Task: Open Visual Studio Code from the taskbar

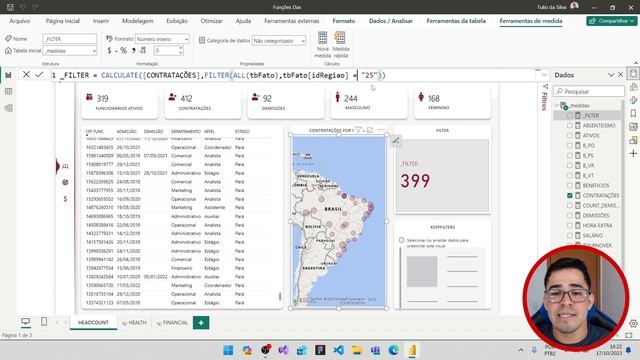Action: click(338, 350)
